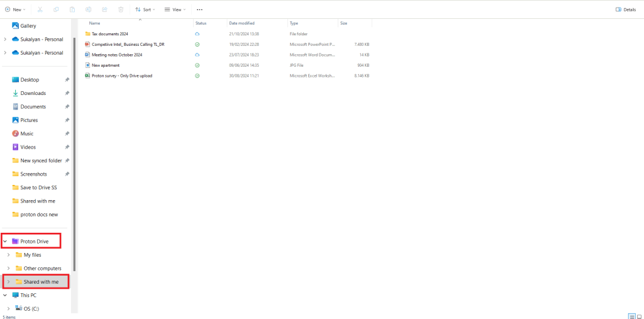Screen dimensions: 644x319
Task: Click the cloud status icon for Meeting notes
Action: coord(197,55)
